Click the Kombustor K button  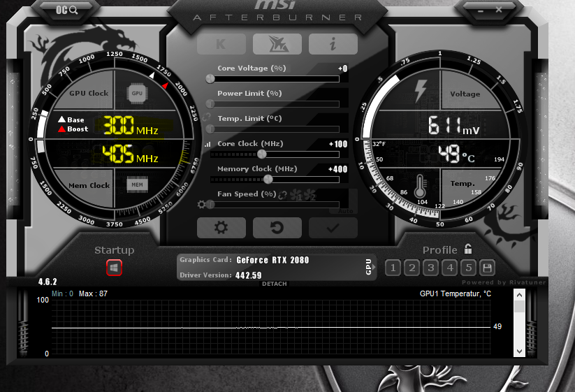click(x=221, y=44)
